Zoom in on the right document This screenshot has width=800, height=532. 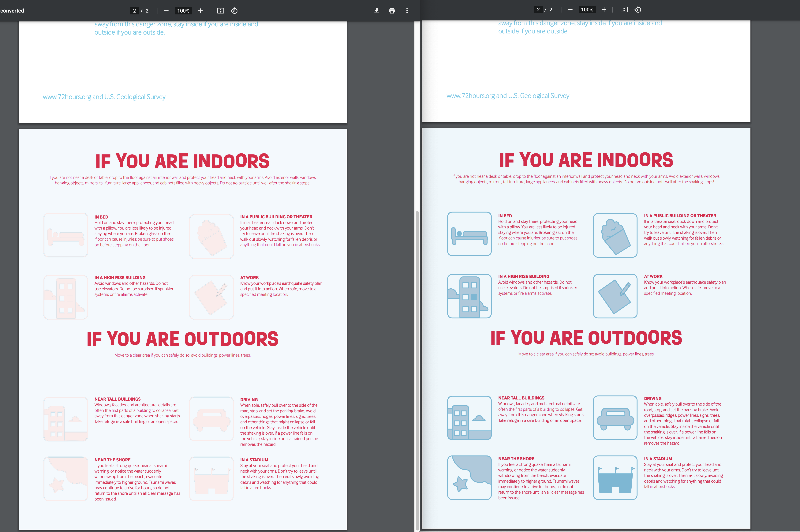click(x=604, y=9)
